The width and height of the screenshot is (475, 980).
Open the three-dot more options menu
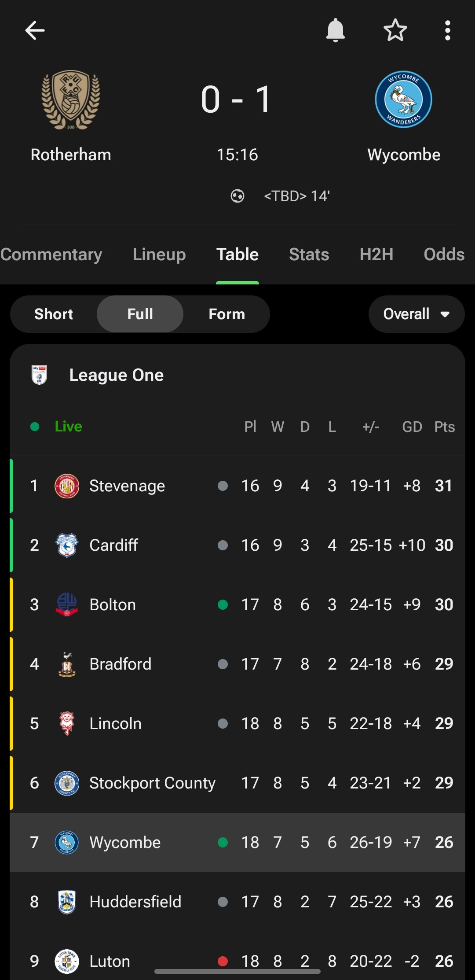click(447, 30)
